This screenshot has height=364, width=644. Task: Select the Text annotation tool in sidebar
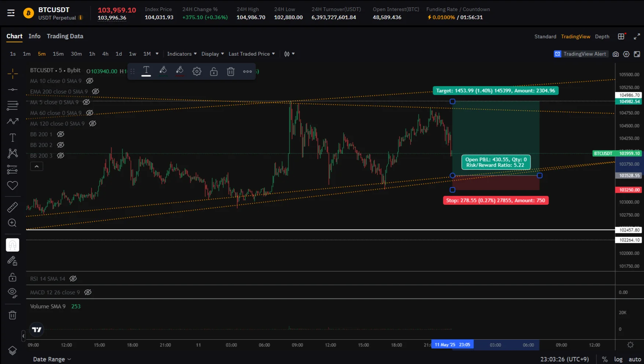point(13,137)
